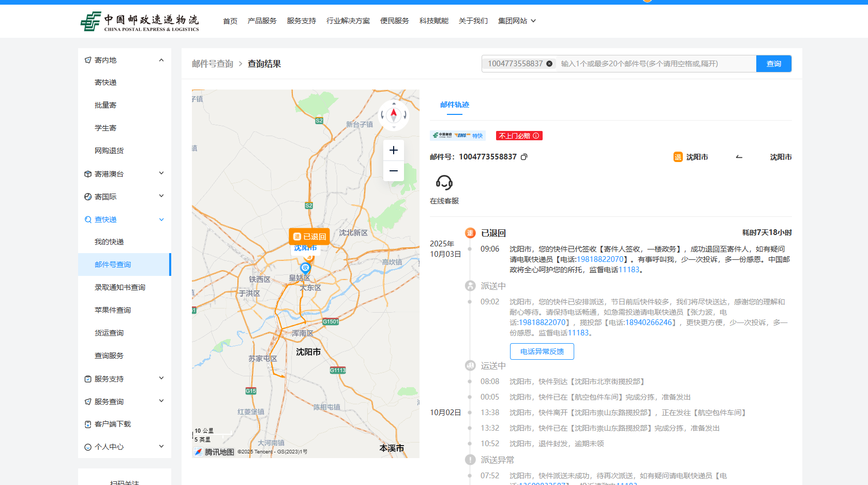Copy the tracking number 1004773558837

pyautogui.click(x=524, y=157)
